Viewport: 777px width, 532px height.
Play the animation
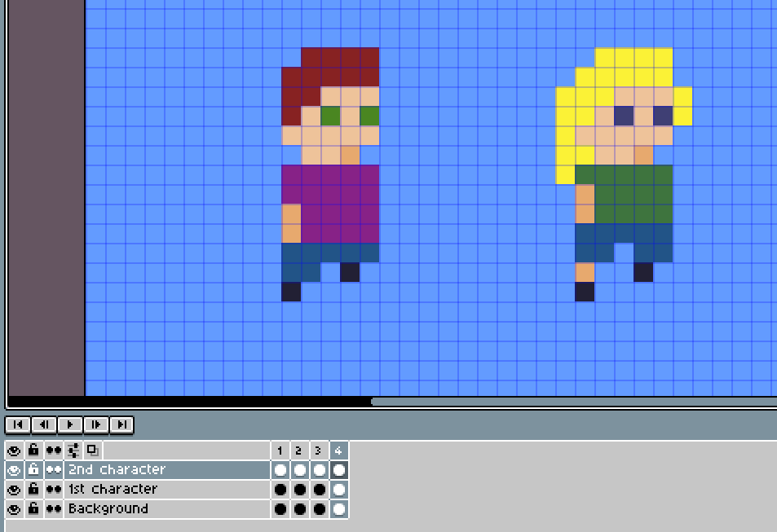[x=70, y=424]
